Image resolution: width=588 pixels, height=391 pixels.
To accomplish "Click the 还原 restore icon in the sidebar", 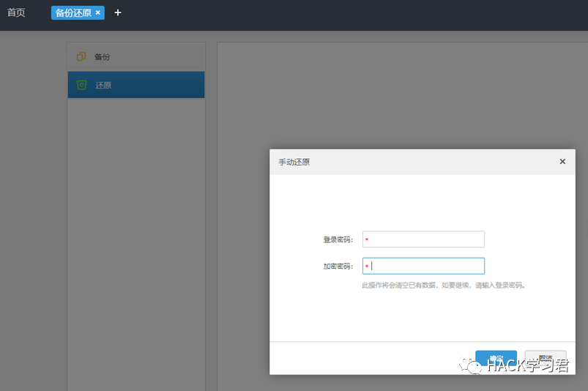I will pyautogui.click(x=82, y=85).
